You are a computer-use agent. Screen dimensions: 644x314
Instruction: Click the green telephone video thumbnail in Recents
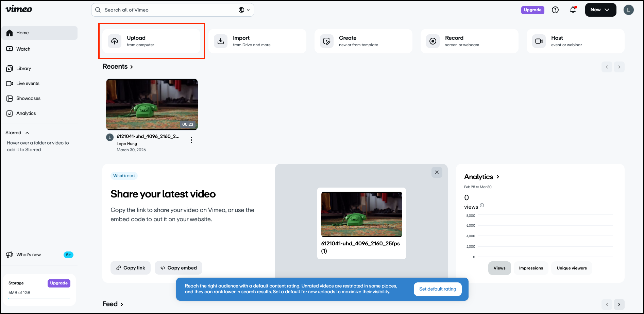coord(152,104)
